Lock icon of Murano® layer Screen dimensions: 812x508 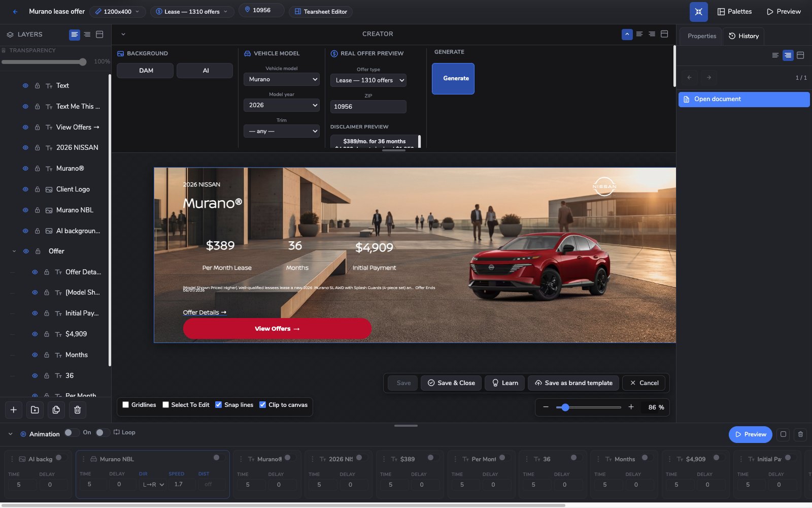(38, 169)
